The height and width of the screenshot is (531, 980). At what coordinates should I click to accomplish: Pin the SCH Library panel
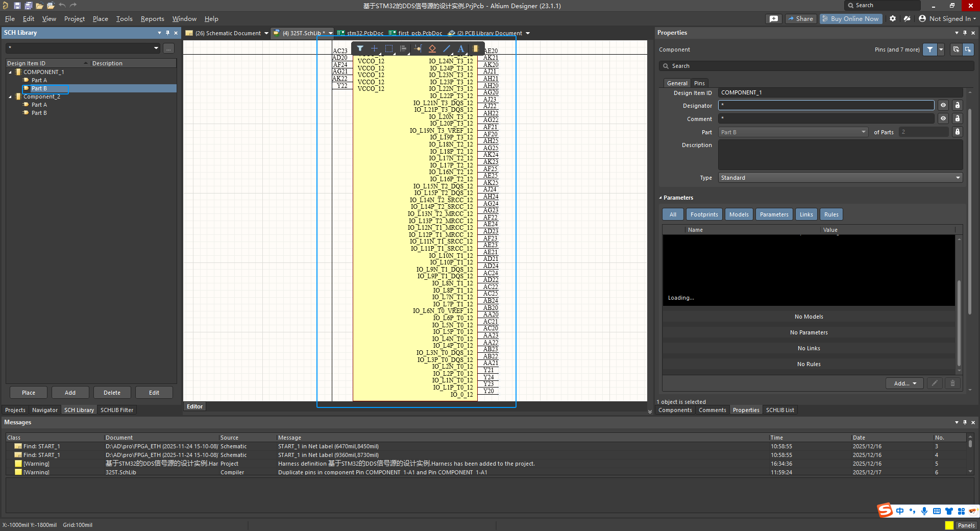pos(167,33)
